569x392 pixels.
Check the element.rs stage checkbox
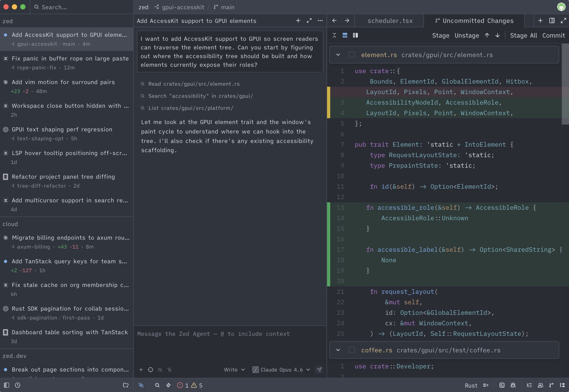(x=352, y=55)
